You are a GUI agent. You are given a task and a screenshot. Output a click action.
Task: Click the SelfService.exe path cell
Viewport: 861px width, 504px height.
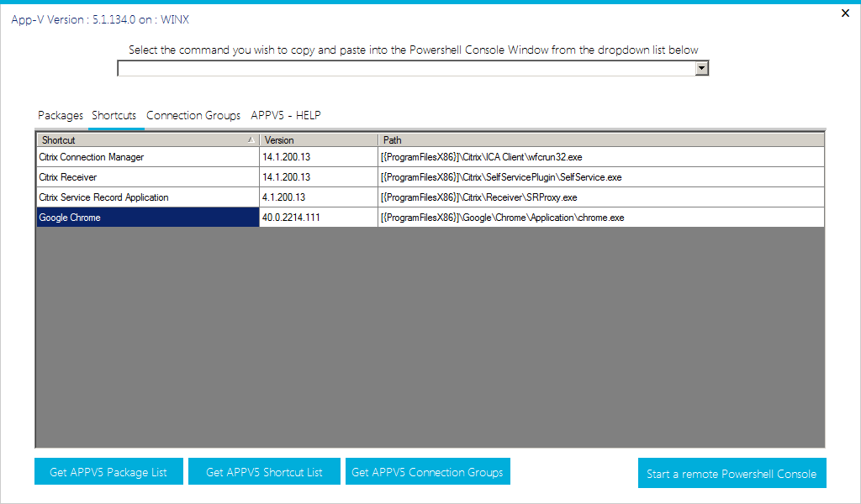click(601, 177)
